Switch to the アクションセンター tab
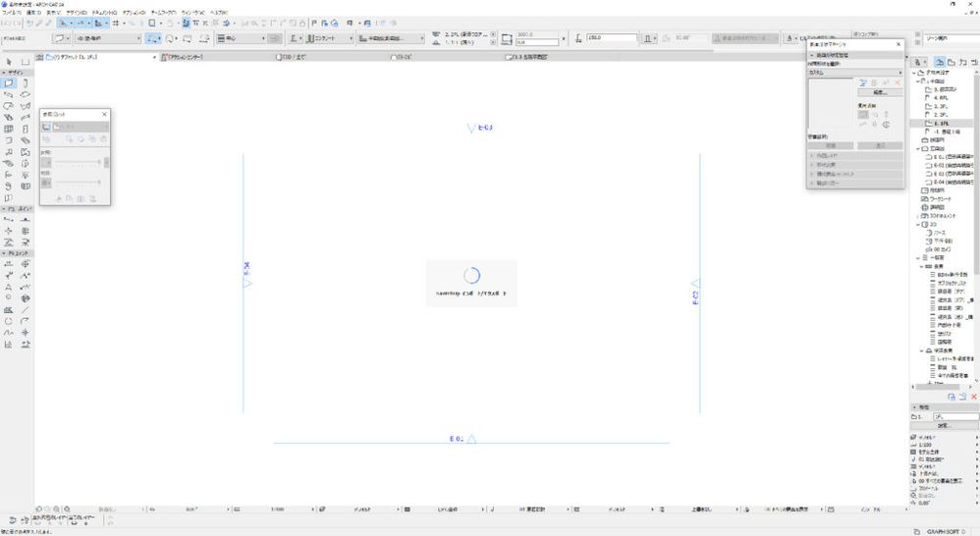Viewport: 980px width, 536px height. tap(183, 57)
